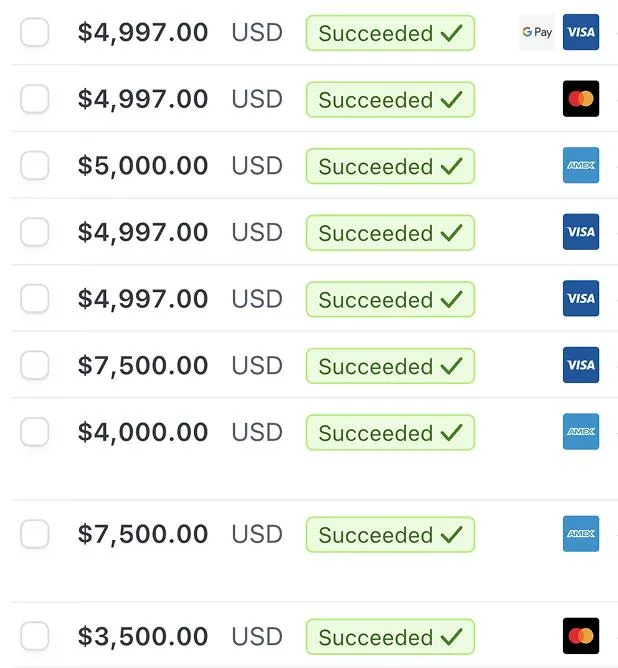Check the box next to $4,000.00 payment

(x=34, y=432)
